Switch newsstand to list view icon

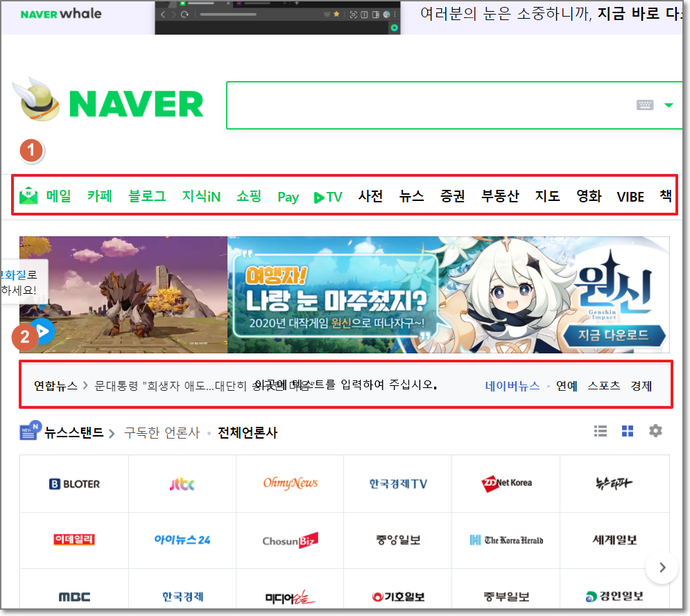601,431
